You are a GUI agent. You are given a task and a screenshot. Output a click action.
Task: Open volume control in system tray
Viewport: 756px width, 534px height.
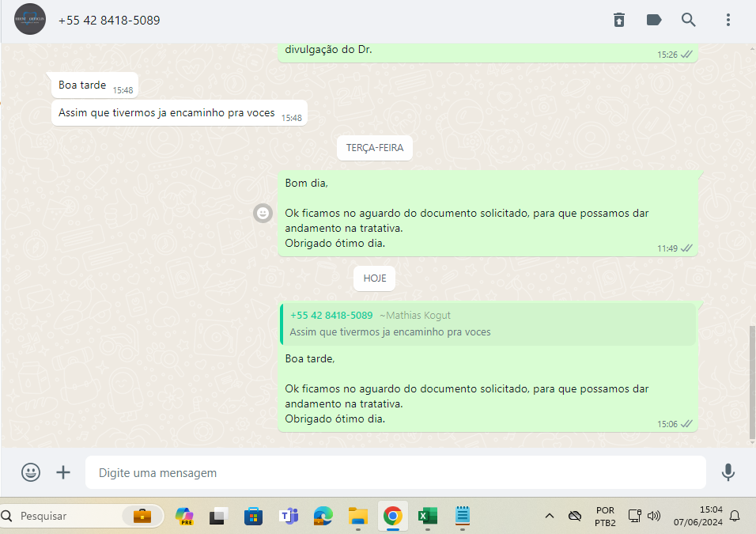[x=654, y=516]
